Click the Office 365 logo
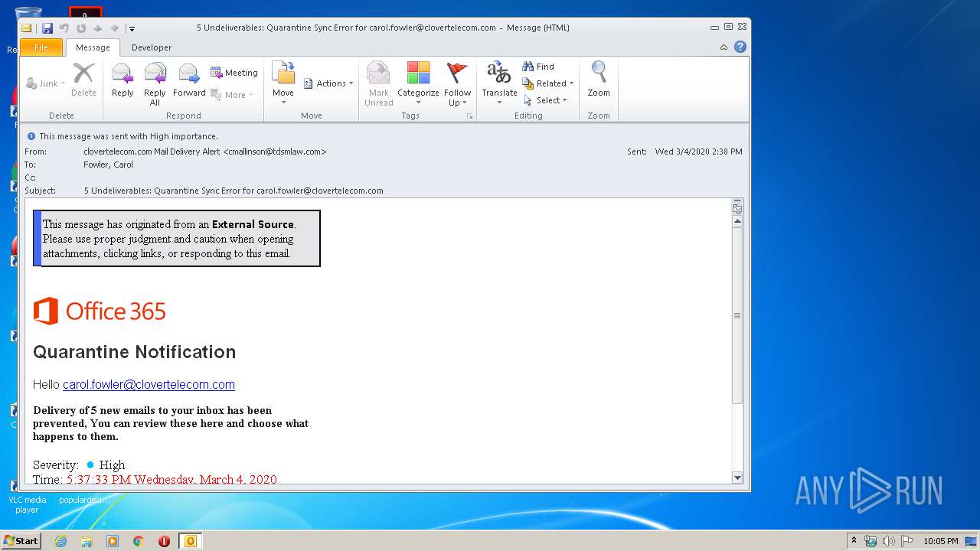The height and width of the screenshot is (551, 980). [x=100, y=311]
